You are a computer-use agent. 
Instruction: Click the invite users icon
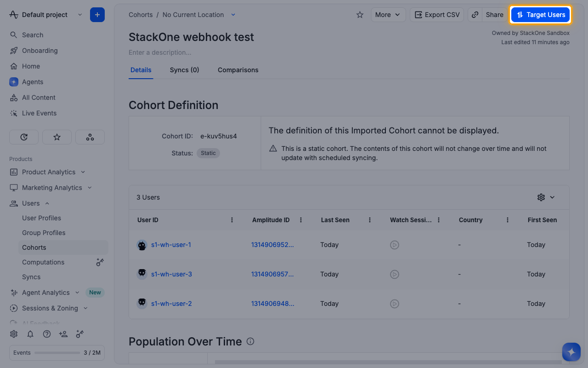(63, 334)
